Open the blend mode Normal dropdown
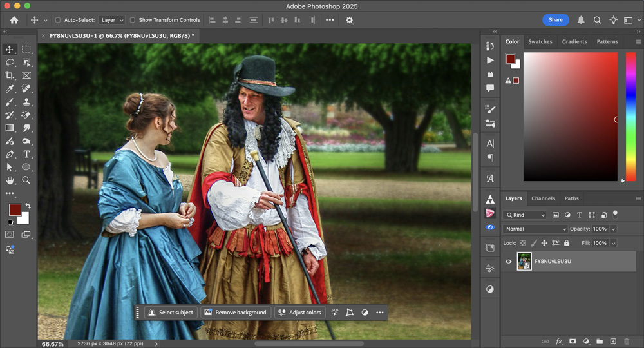This screenshot has height=348, width=644. pyautogui.click(x=536, y=229)
